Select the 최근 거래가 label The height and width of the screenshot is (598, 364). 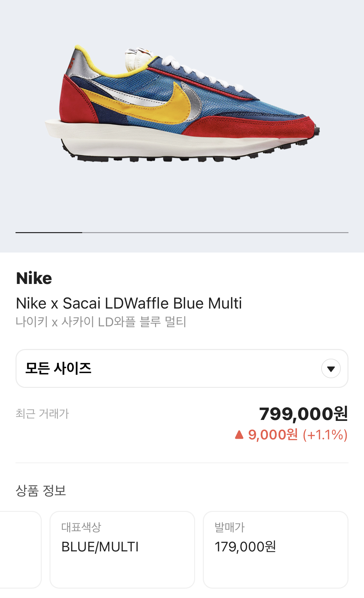pos(42,414)
